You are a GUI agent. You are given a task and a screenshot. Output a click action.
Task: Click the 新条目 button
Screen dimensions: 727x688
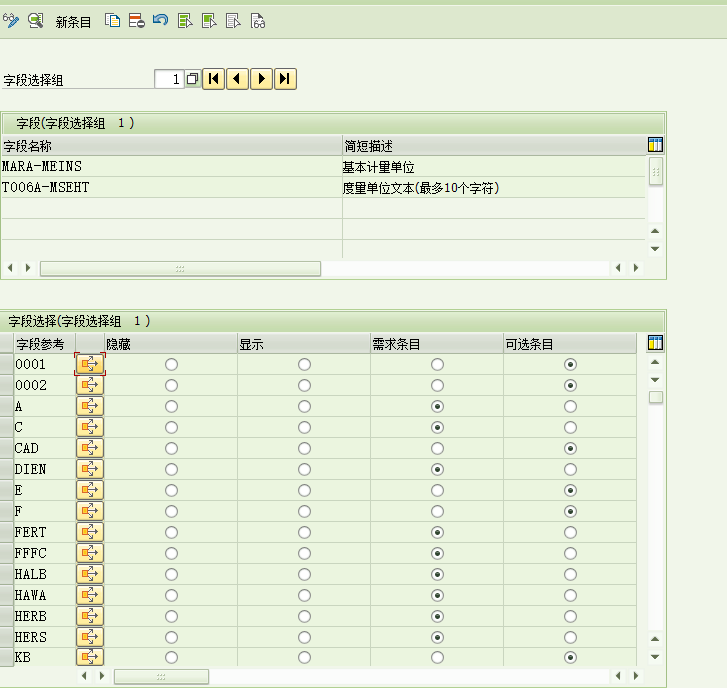tap(73, 21)
